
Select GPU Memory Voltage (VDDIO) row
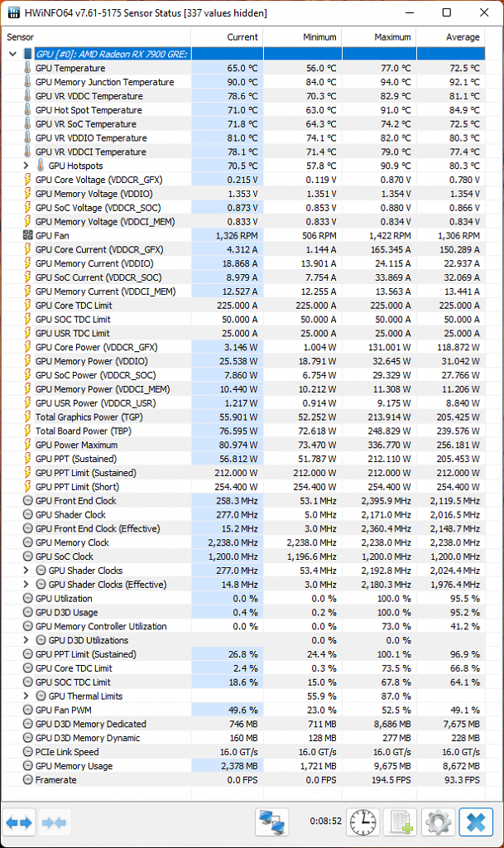(x=243, y=194)
